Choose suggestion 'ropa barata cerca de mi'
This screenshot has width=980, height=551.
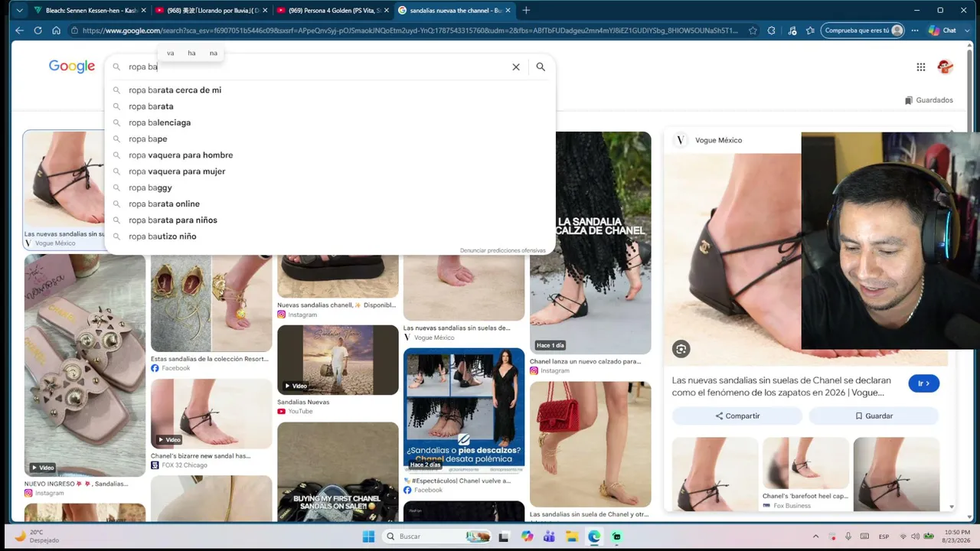click(x=330, y=90)
